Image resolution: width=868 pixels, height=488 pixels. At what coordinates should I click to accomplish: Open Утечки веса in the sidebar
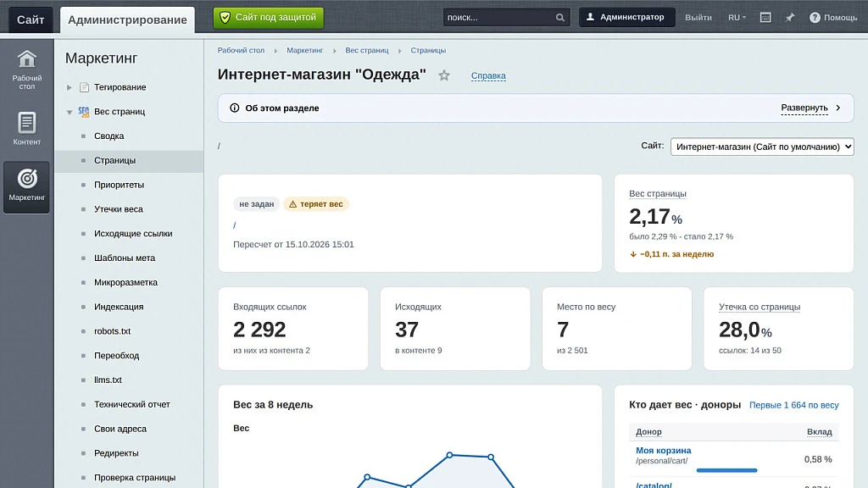(x=119, y=209)
